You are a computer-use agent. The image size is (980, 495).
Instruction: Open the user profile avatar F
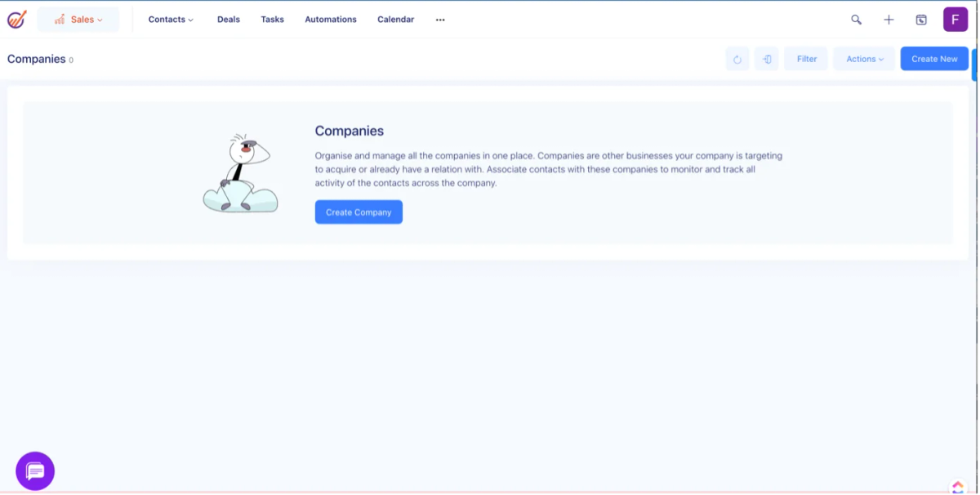coord(955,20)
